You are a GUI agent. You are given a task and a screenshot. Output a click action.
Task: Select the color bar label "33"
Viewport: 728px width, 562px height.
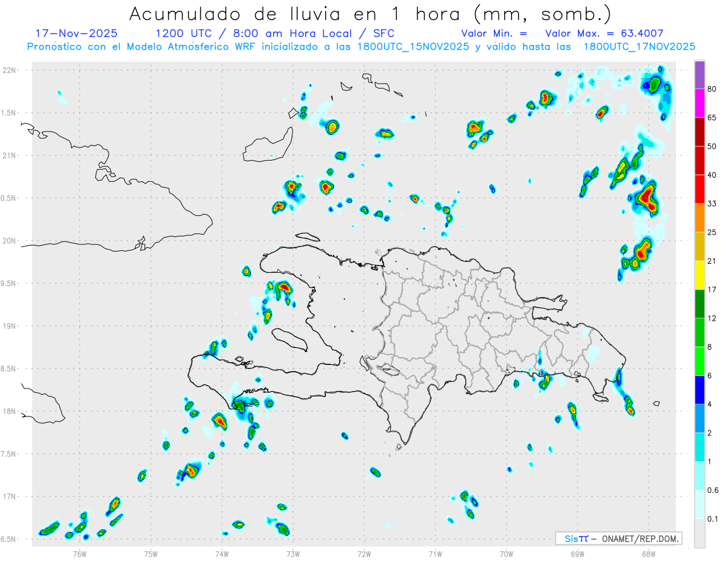click(x=712, y=204)
